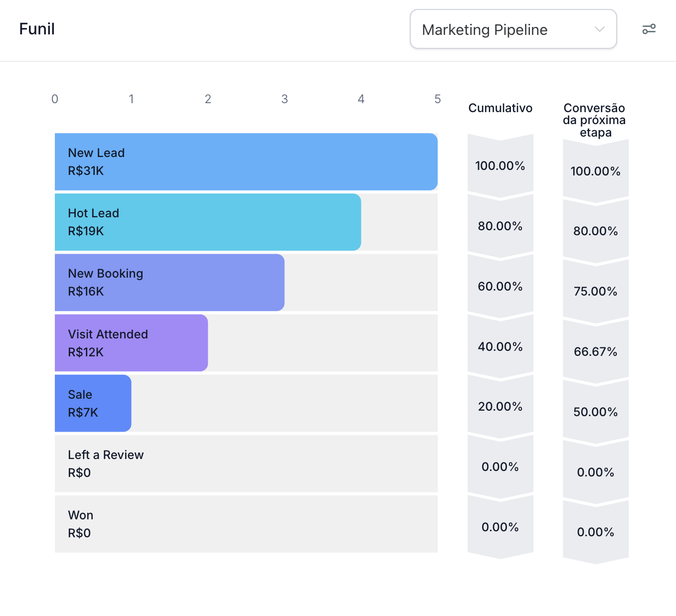Select the Sale stage bar

[x=93, y=403]
